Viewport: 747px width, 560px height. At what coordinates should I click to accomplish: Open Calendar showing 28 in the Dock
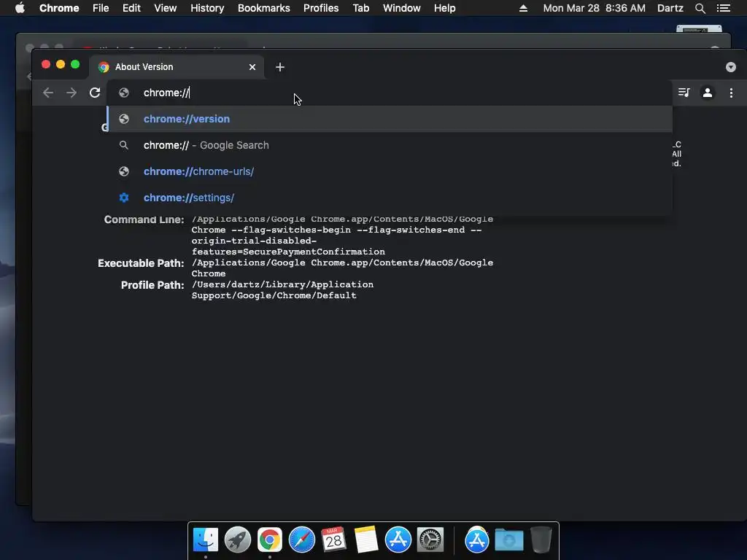333,540
